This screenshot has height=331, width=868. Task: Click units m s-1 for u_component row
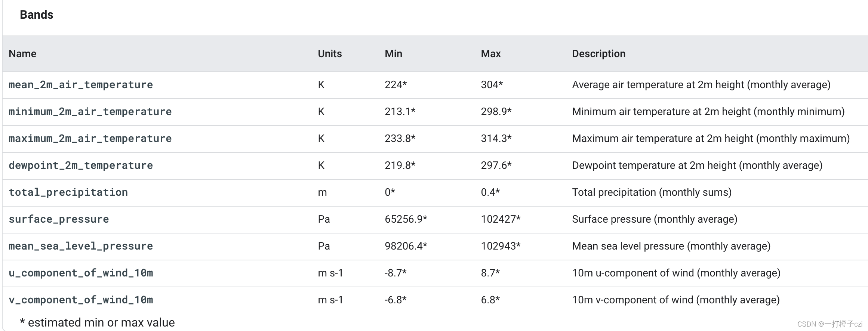click(330, 273)
